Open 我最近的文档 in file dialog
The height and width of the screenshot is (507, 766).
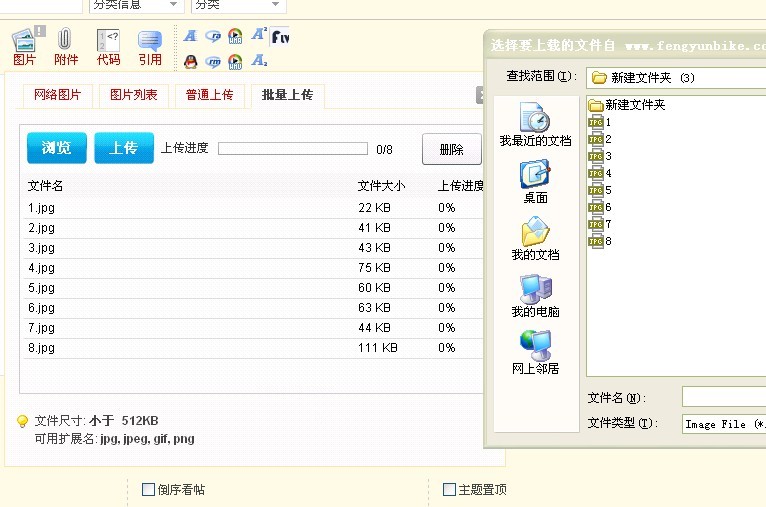535,124
